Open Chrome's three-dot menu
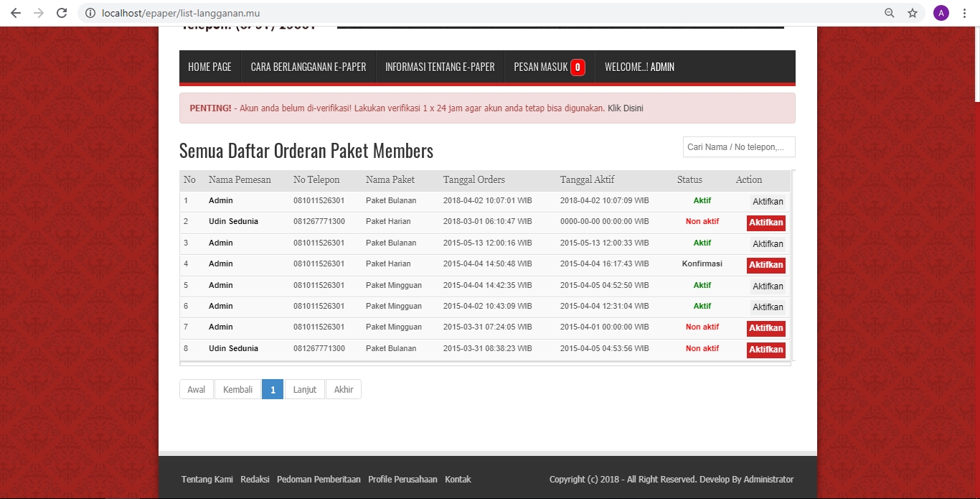This screenshot has width=980, height=499. pyautogui.click(x=965, y=13)
